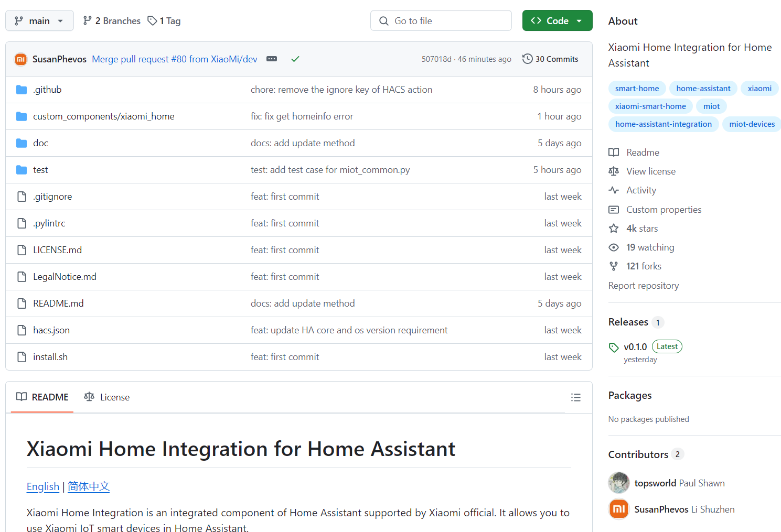Open the README outline list icon
Screen dimensions: 781x532
[575, 397]
